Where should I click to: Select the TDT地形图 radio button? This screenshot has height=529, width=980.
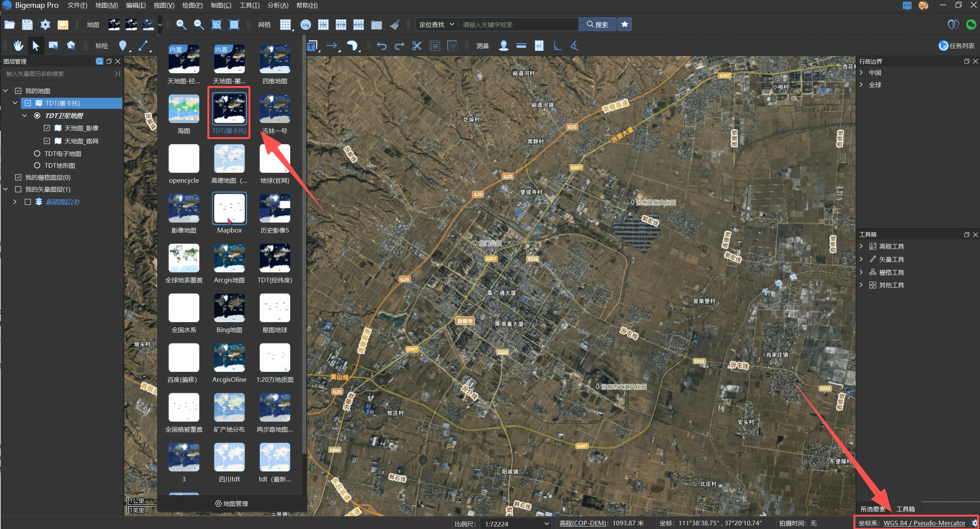click(37, 165)
